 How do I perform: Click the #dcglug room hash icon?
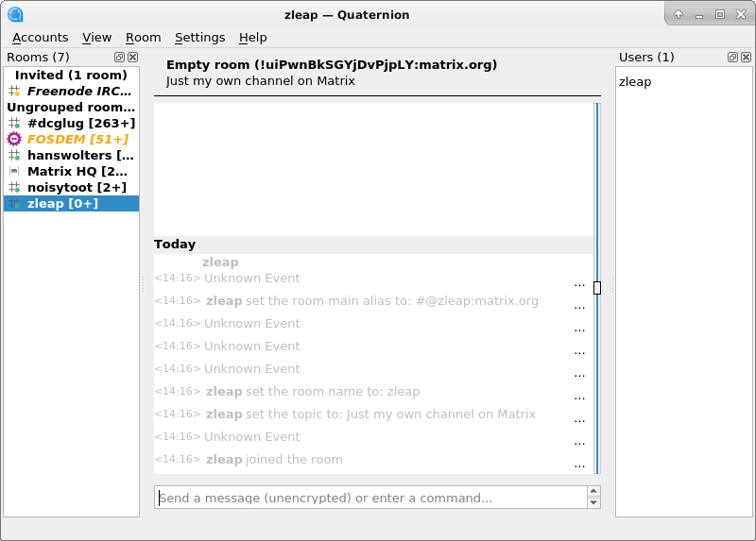tap(14, 123)
